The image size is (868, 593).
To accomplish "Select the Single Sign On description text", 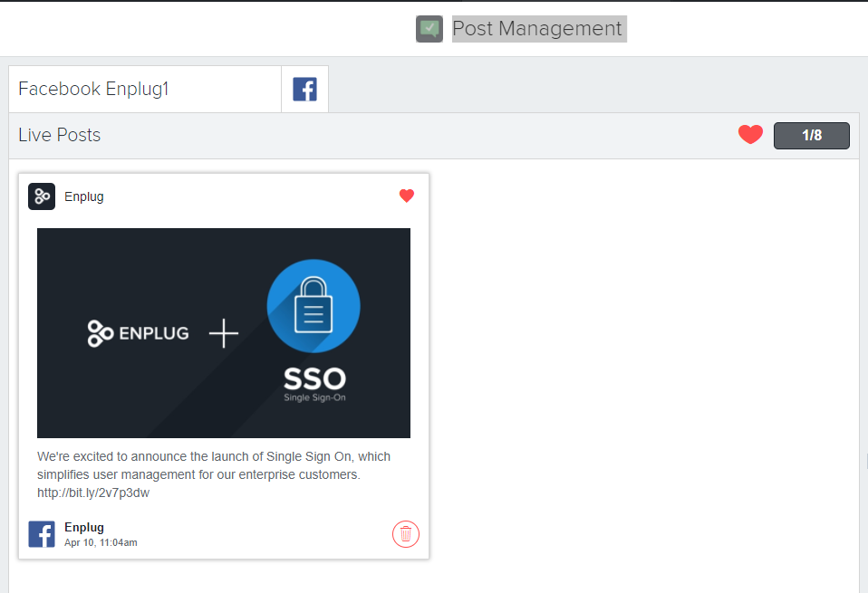I will click(x=213, y=465).
